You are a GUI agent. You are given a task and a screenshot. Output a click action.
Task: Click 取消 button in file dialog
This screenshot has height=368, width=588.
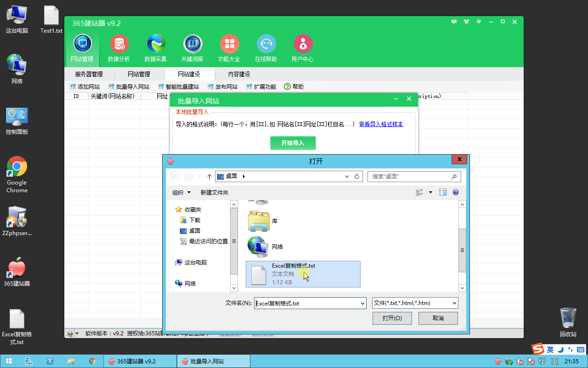(438, 318)
